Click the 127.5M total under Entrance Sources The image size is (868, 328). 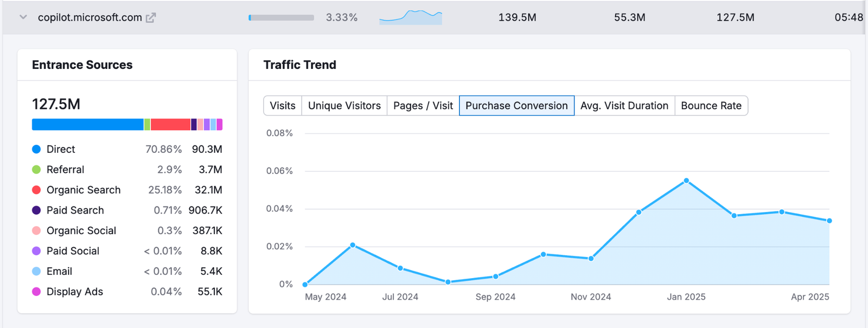pos(56,104)
